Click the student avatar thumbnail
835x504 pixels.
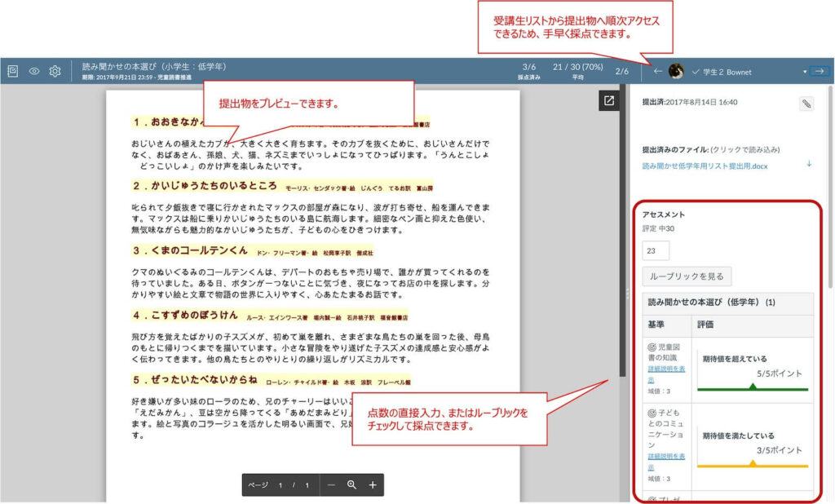(x=676, y=71)
